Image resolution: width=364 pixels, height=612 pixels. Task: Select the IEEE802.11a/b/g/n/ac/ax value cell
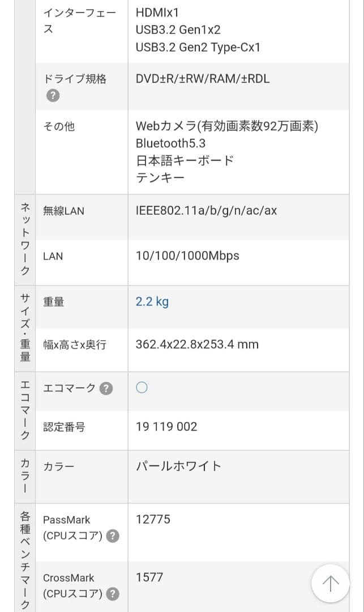[205, 210]
